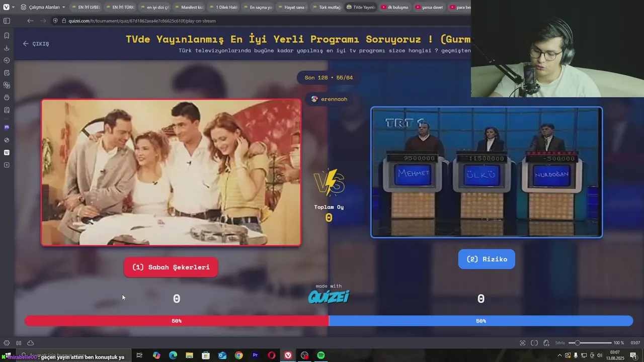Open Google Chrome from taskbar
The image size is (644, 362).
click(238, 355)
